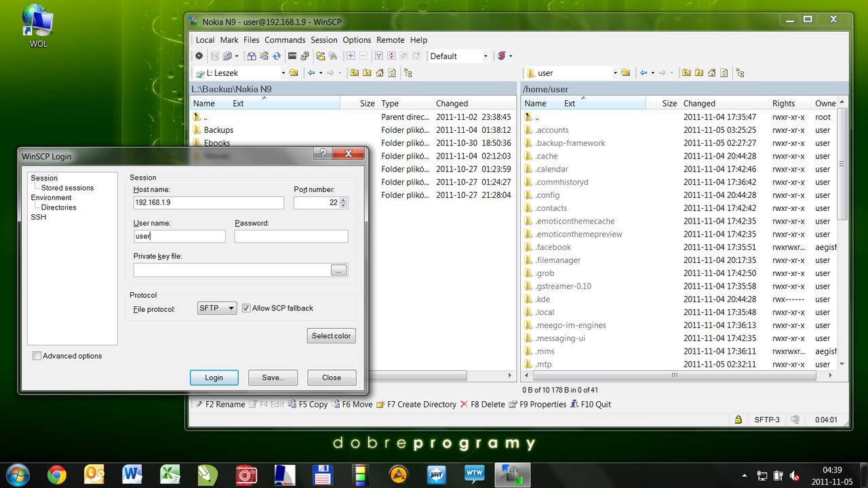This screenshot has width=868, height=488.
Task: Go to local parent directory icon
Action: (x=355, y=73)
